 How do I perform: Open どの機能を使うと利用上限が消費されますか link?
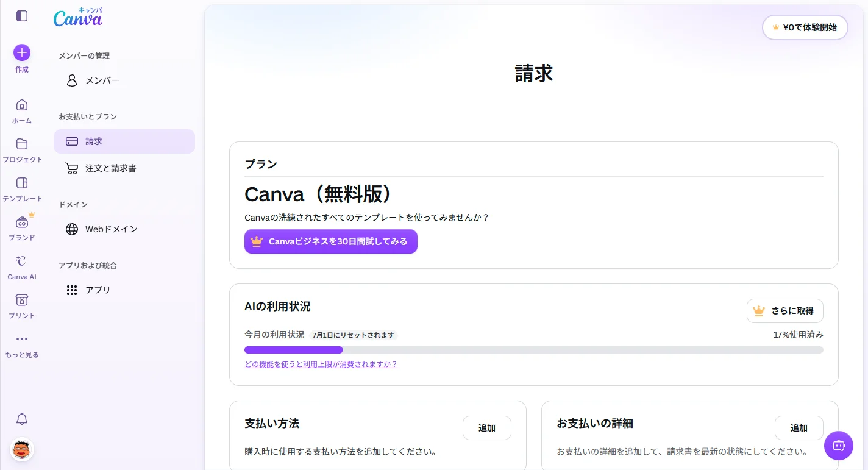coord(321,365)
